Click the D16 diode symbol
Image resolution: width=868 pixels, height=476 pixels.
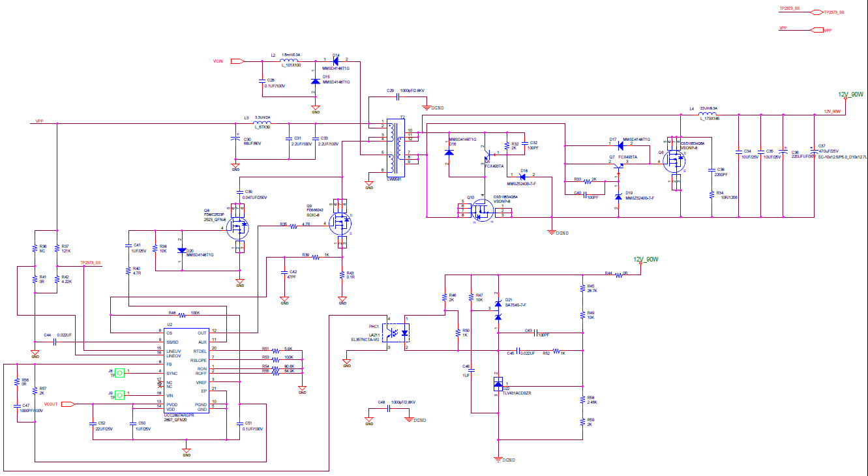449,152
